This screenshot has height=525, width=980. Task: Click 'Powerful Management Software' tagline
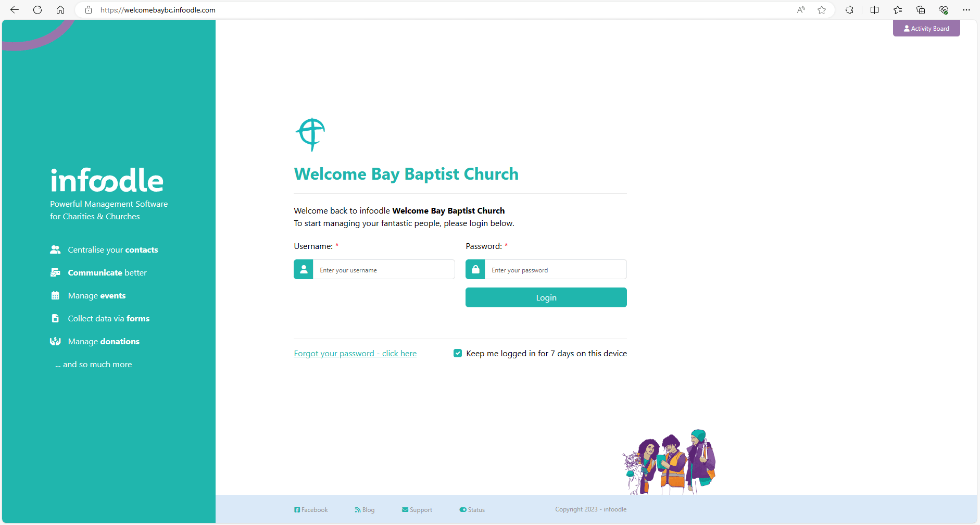[109, 204]
